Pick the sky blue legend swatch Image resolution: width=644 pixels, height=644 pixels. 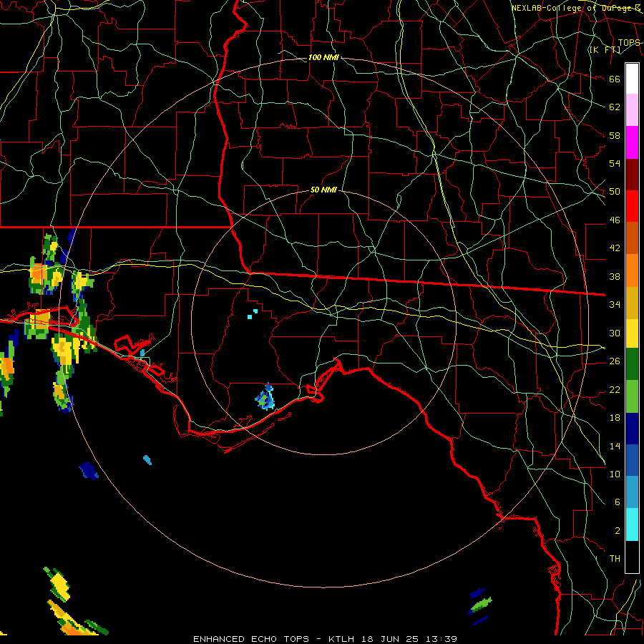pos(632,492)
